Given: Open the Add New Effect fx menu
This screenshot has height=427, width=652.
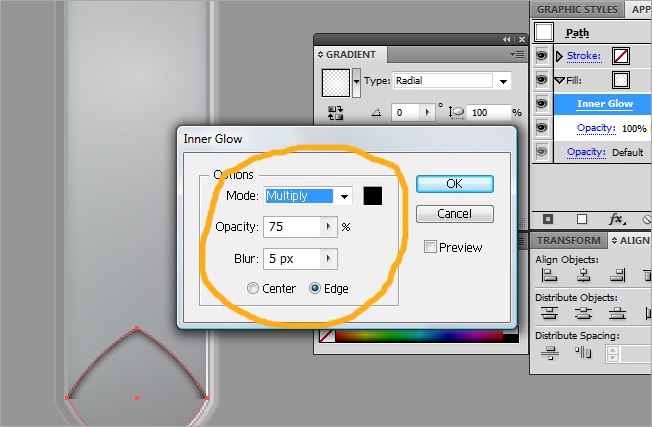Looking at the screenshot, I should [x=617, y=219].
